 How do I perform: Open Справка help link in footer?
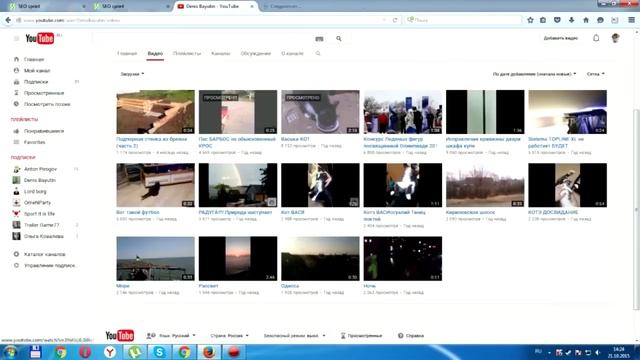coord(411,336)
